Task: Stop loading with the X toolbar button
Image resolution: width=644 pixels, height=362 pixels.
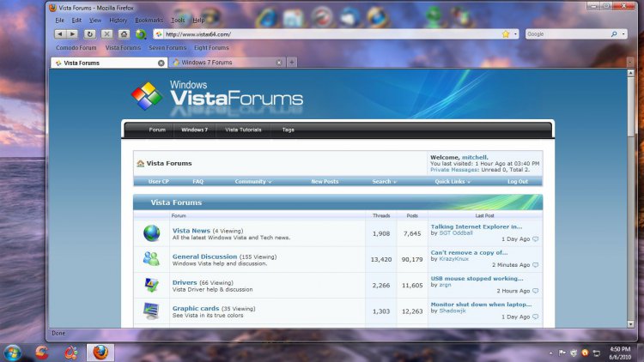Action: [106, 34]
